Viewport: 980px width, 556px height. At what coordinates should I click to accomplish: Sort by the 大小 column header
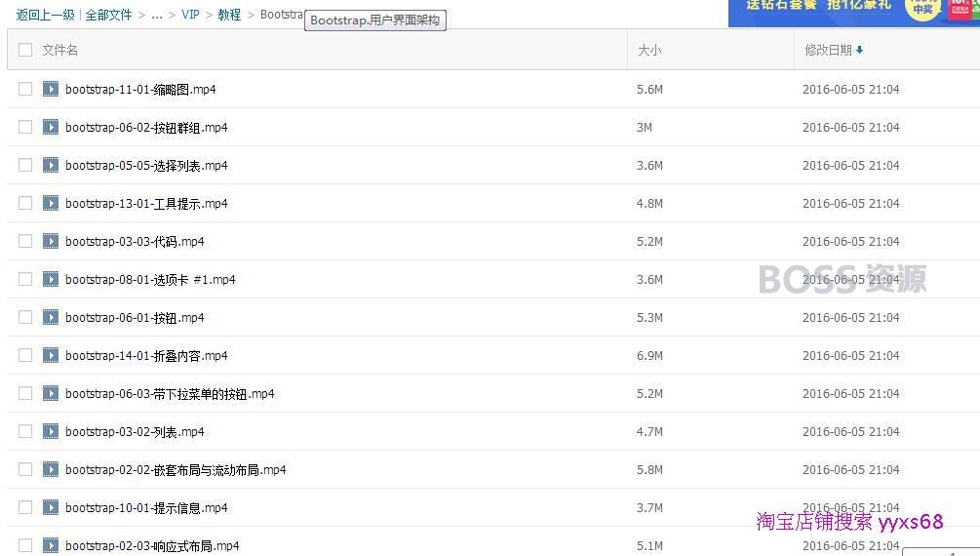click(x=649, y=50)
